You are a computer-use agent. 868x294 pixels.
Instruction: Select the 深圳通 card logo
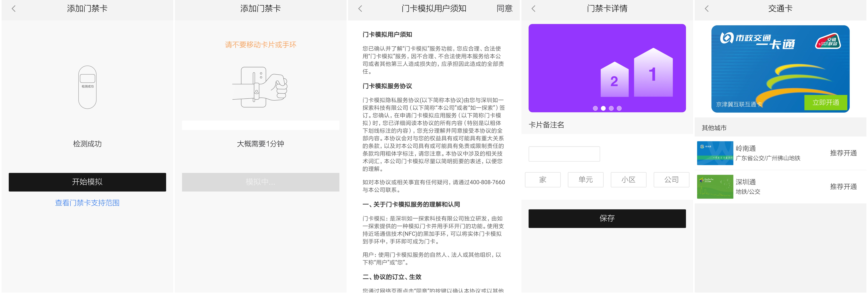715,186
